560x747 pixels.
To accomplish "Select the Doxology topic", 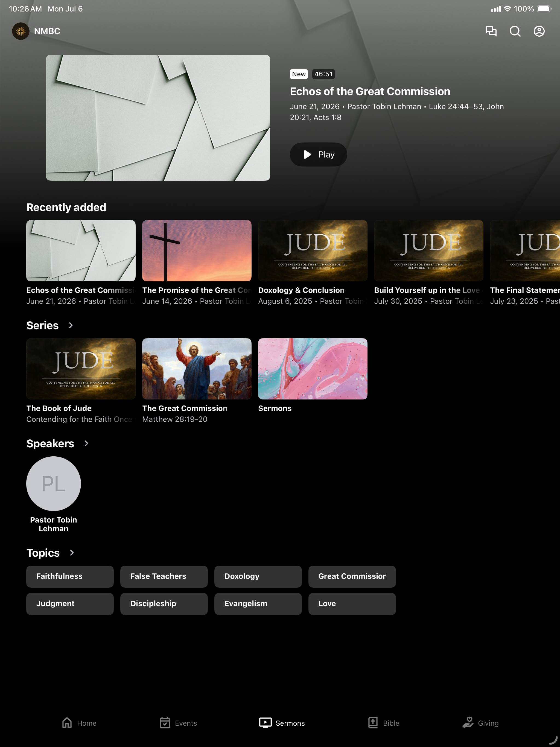I will [x=258, y=576].
